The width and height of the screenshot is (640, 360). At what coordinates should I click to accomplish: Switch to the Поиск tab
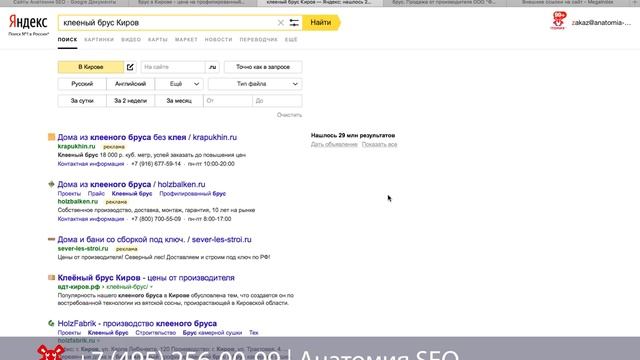[x=67, y=40]
